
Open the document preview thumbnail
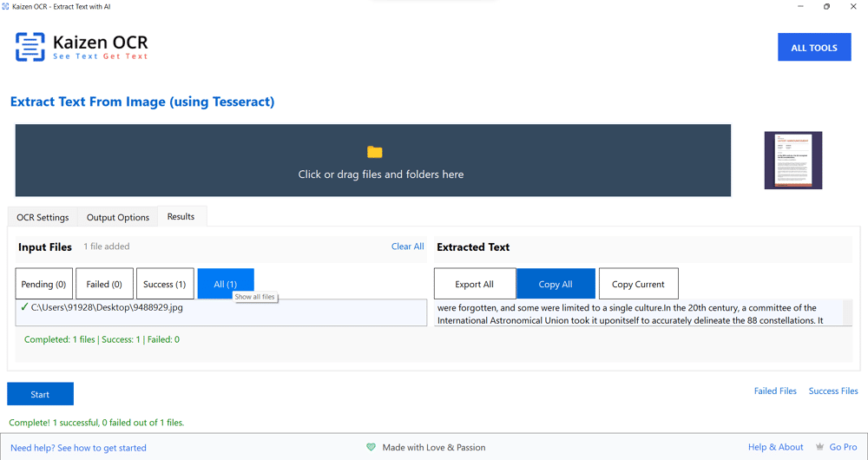pyautogui.click(x=792, y=161)
